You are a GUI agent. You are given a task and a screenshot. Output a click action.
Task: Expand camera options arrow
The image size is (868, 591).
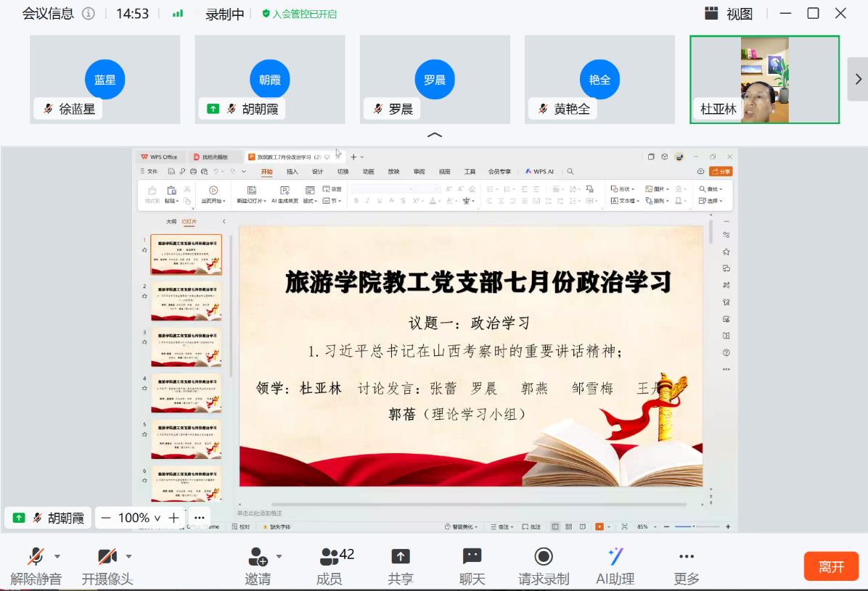click(129, 556)
